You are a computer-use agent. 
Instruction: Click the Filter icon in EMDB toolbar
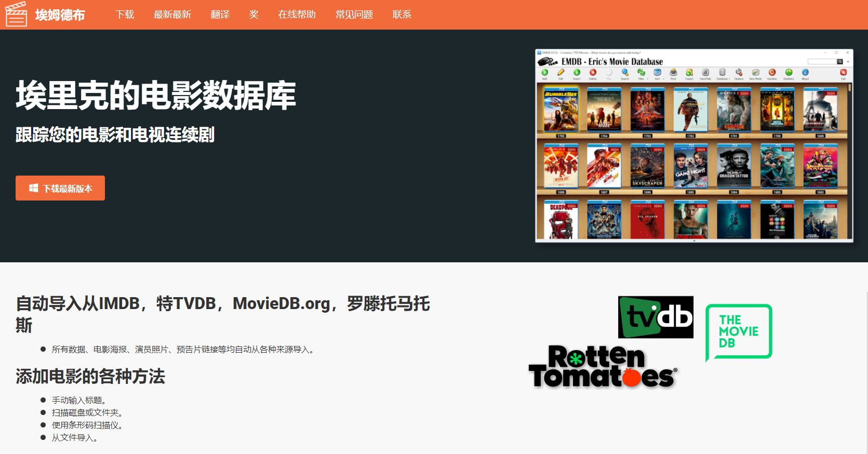tap(642, 73)
